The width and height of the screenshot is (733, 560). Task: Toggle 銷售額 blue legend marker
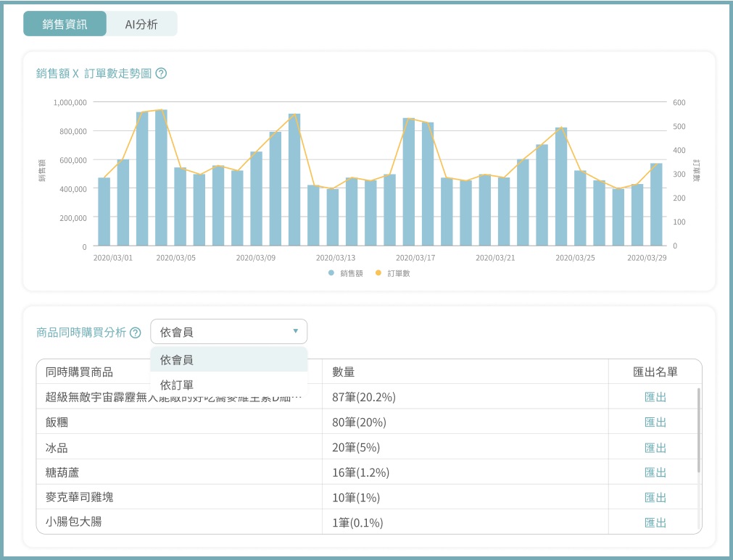(331, 273)
